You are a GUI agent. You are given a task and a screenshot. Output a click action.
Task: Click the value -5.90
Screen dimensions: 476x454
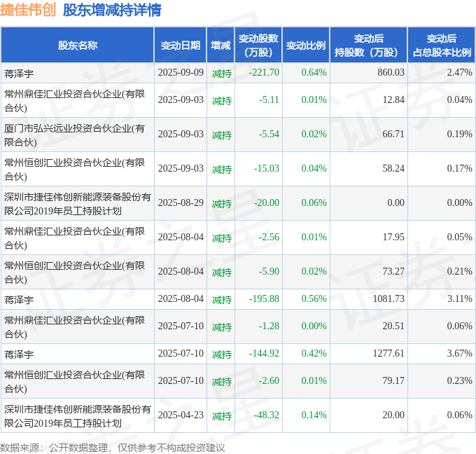click(269, 271)
